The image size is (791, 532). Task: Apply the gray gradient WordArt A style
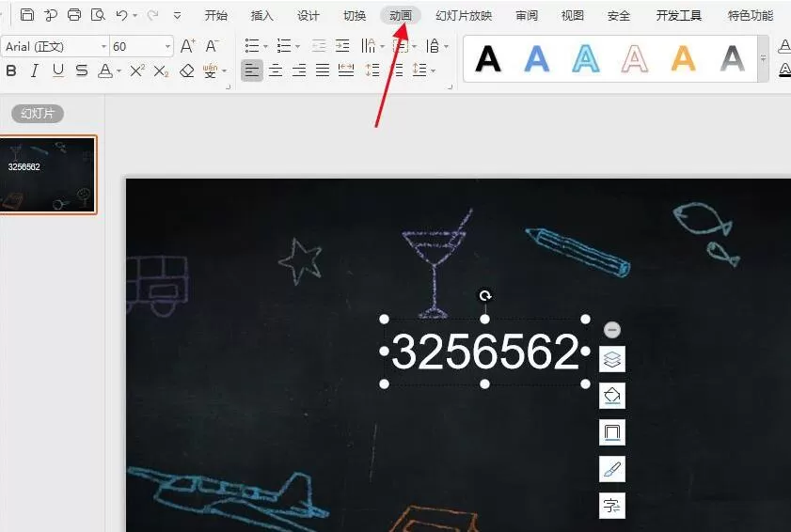733,59
